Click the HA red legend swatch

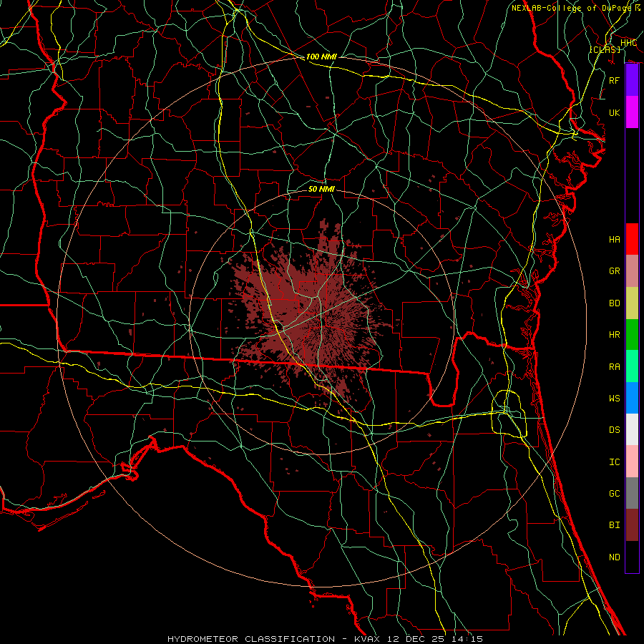point(632,239)
